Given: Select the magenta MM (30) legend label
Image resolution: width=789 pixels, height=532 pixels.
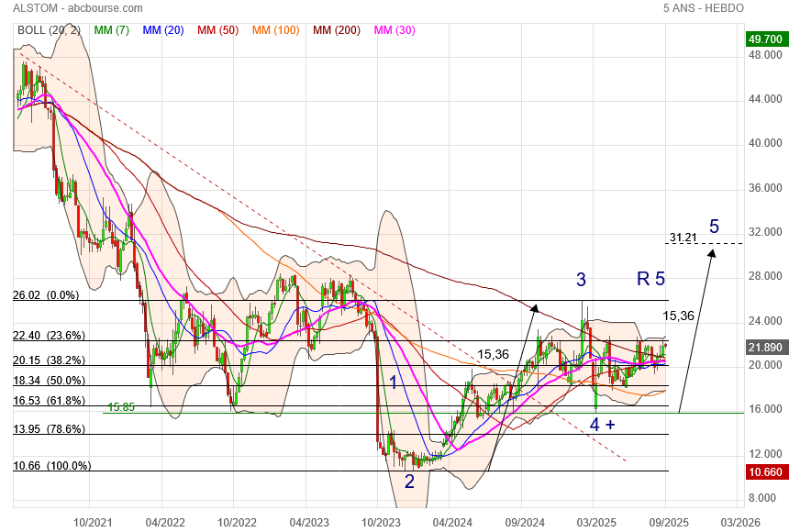Looking at the screenshot, I should [394, 30].
